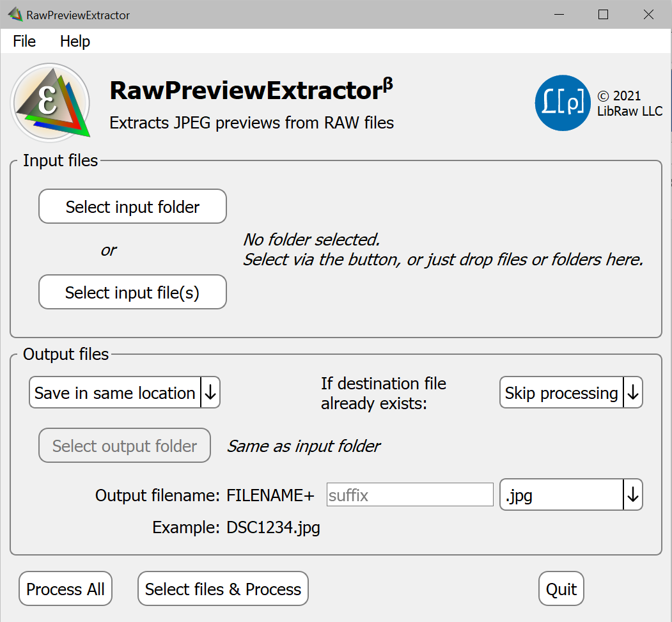Focus the suffix text field
Viewport: 672px width, 622px height.
pos(409,495)
